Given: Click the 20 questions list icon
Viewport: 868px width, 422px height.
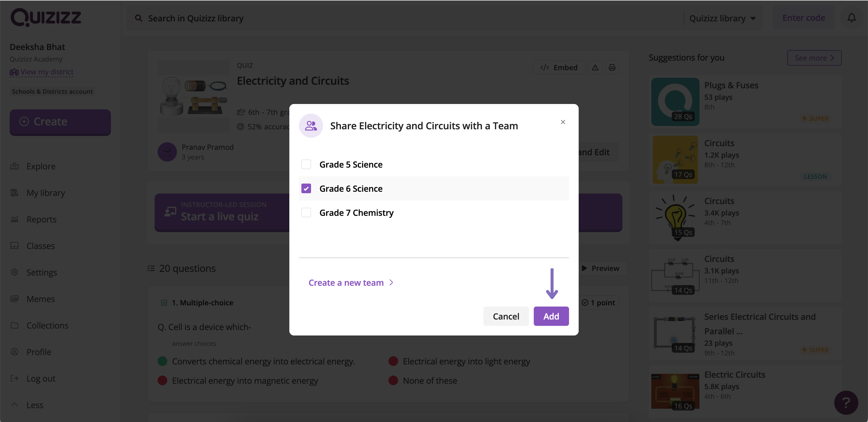Looking at the screenshot, I should (x=151, y=268).
